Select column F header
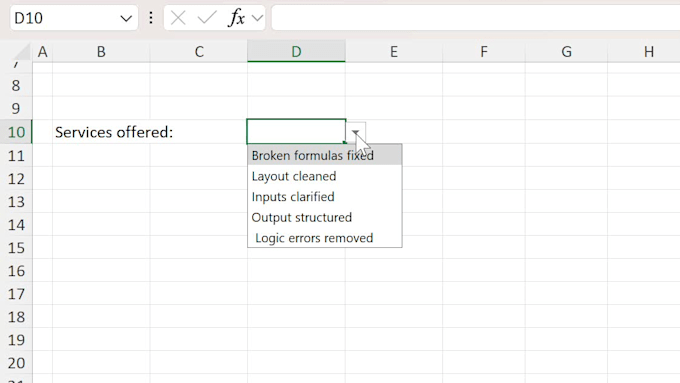Image resolution: width=680 pixels, height=383 pixels. (x=484, y=52)
